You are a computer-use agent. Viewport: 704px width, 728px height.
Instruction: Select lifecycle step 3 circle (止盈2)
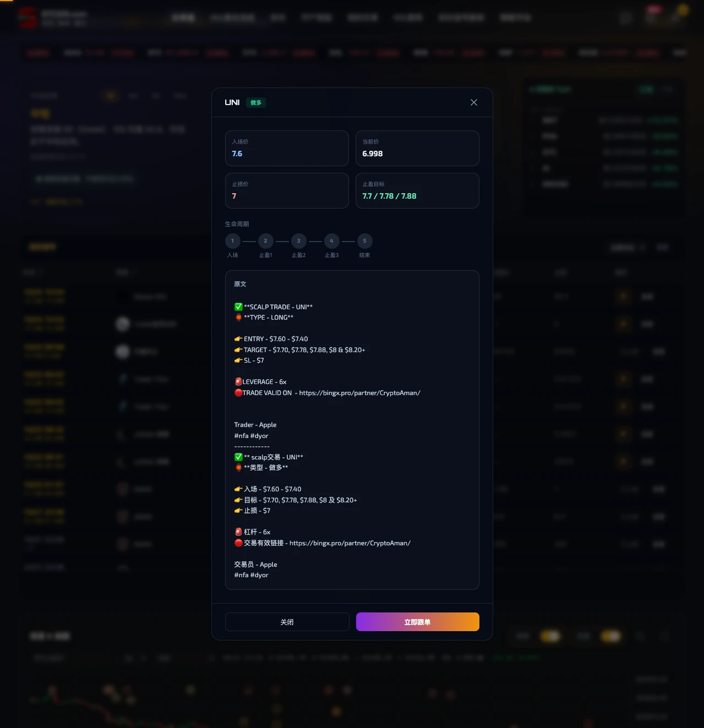pyautogui.click(x=299, y=241)
